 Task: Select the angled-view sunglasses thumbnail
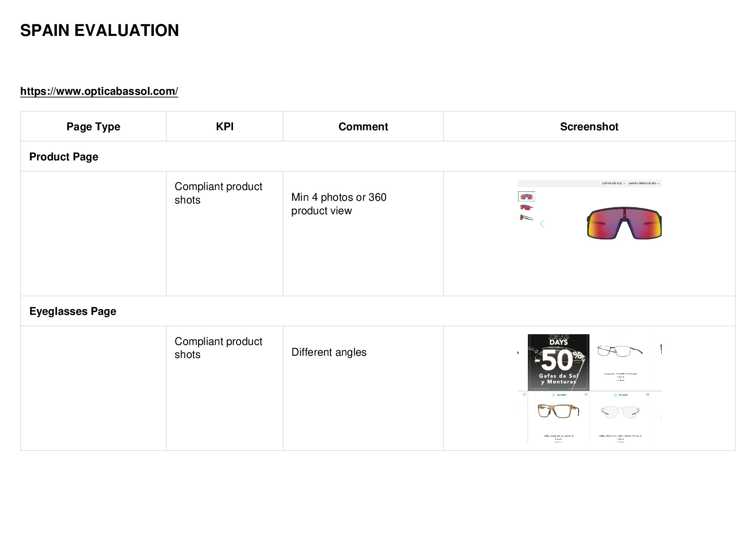pos(527,208)
